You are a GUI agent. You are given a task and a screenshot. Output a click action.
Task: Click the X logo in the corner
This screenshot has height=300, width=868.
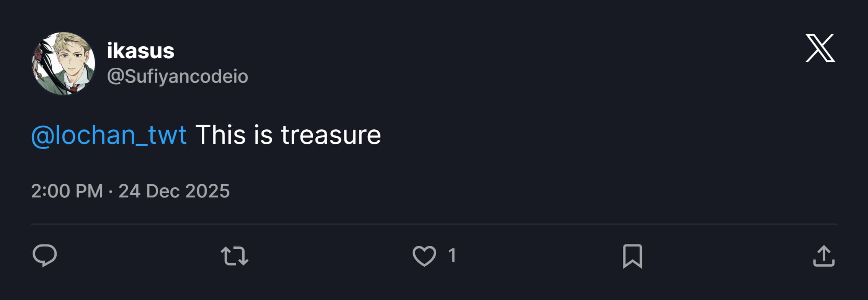[820, 48]
